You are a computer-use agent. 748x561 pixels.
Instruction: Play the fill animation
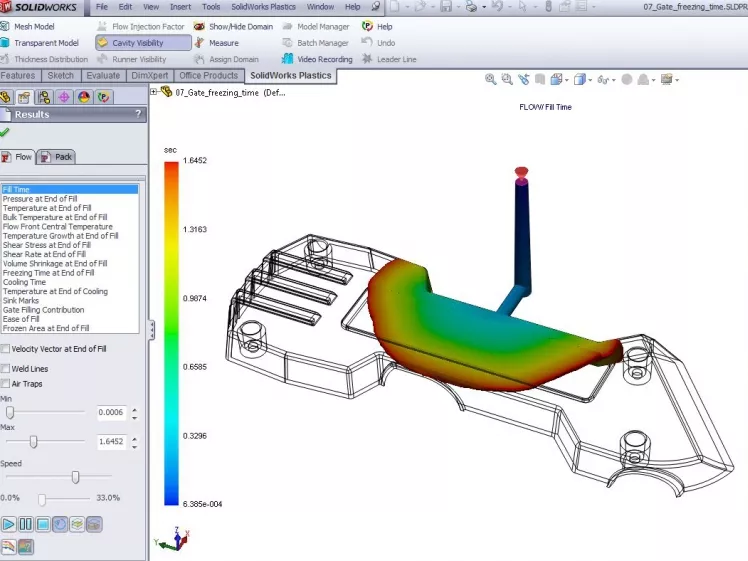point(8,524)
